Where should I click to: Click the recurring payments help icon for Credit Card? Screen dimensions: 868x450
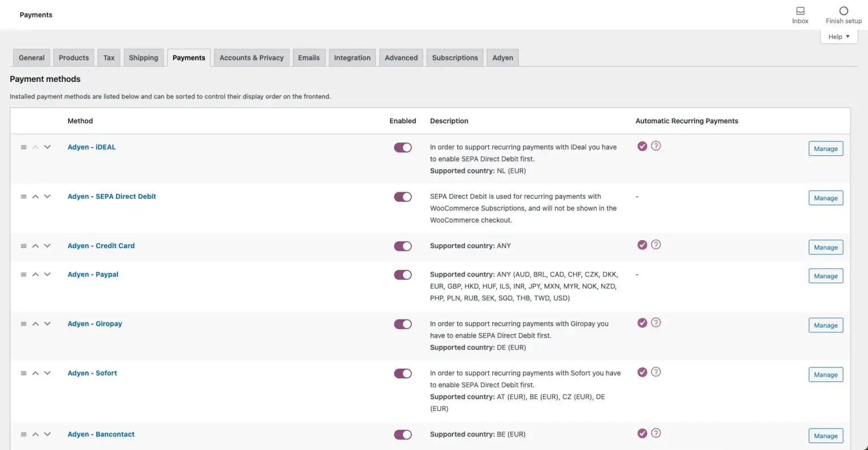tap(656, 245)
